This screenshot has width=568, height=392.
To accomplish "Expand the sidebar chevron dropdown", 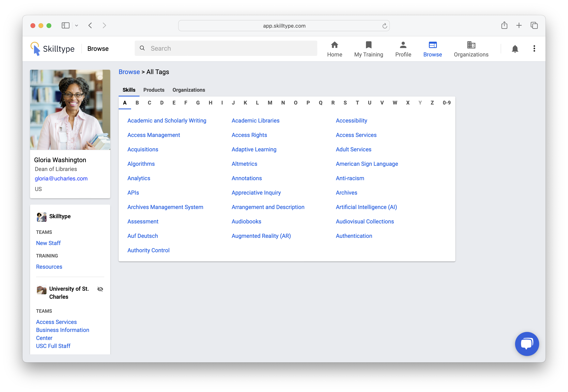I will (x=77, y=26).
